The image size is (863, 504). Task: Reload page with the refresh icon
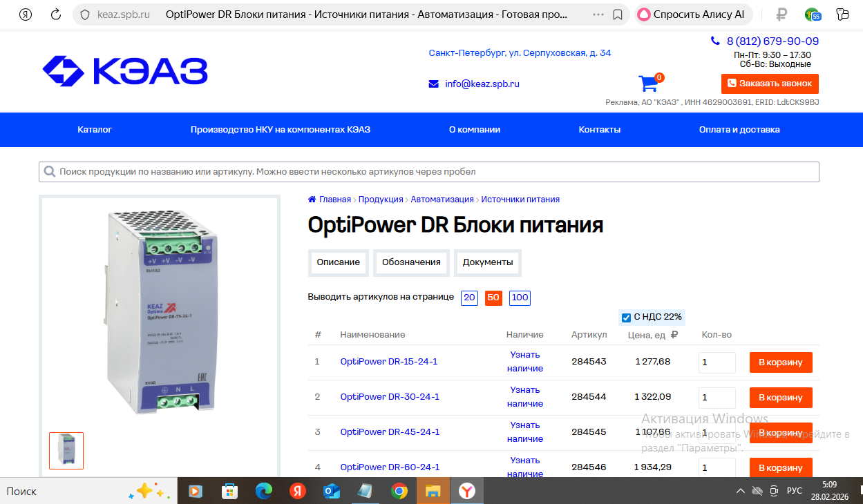tap(55, 14)
